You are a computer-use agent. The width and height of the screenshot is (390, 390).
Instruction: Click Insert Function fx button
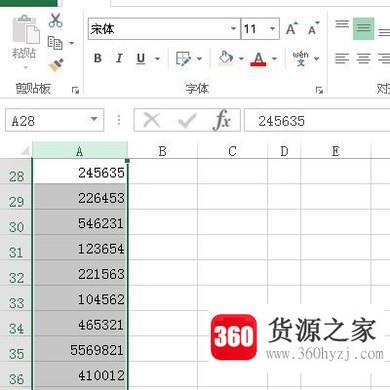(x=222, y=120)
